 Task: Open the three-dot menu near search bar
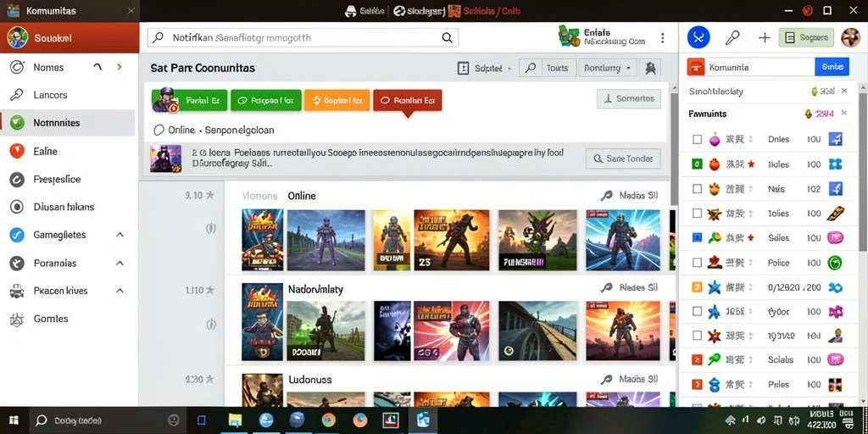click(x=663, y=37)
